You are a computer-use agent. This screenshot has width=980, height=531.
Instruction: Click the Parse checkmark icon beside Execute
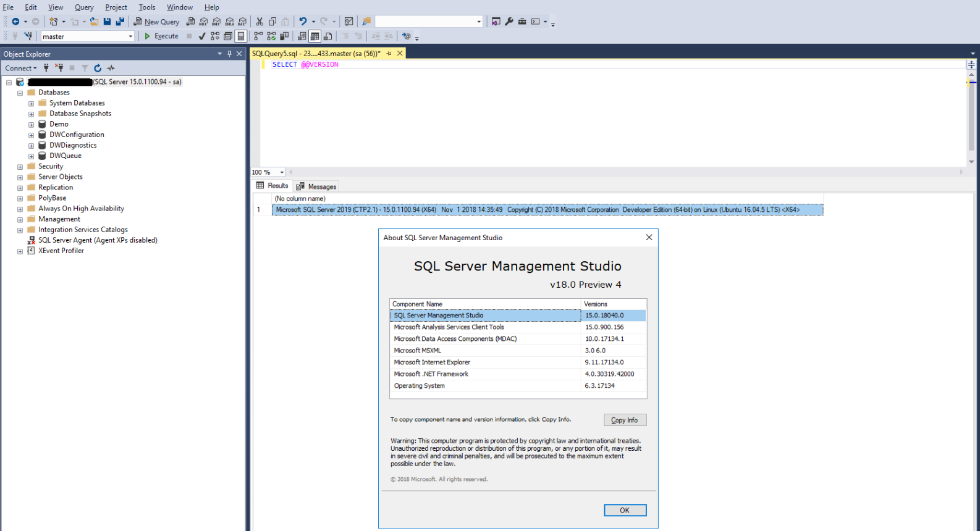202,36
